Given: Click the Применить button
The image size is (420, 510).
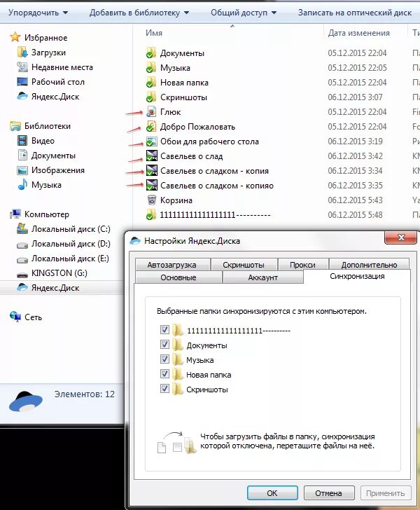Looking at the screenshot, I should click(x=386, y=493).
